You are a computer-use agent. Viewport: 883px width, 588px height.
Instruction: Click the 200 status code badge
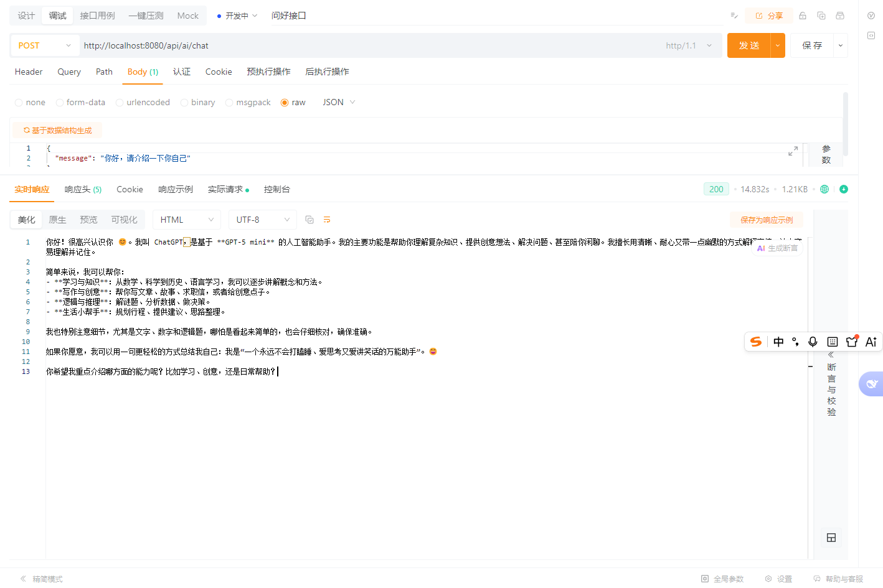pyautogui.click(x=716, y=189)
